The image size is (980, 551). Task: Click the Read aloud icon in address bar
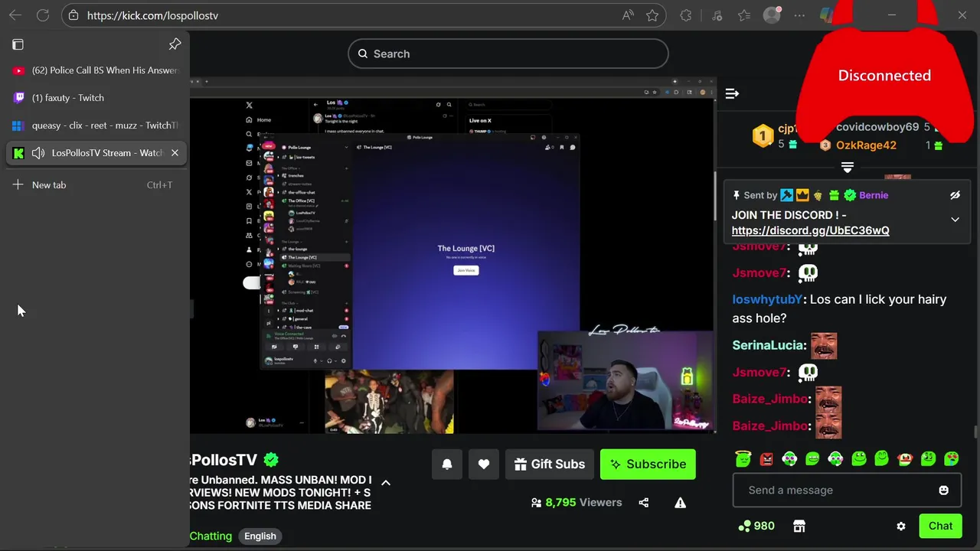[628, 15]
